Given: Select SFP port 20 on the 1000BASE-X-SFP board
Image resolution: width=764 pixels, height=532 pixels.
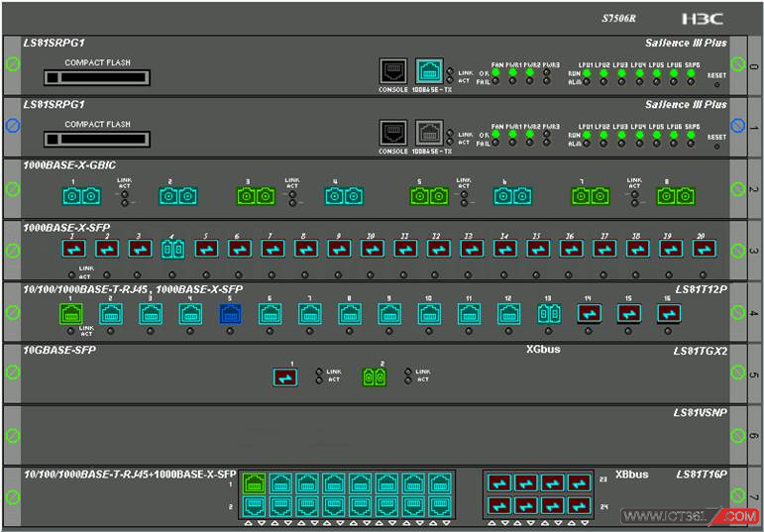Looking at the screenshot, I should 705,249.
